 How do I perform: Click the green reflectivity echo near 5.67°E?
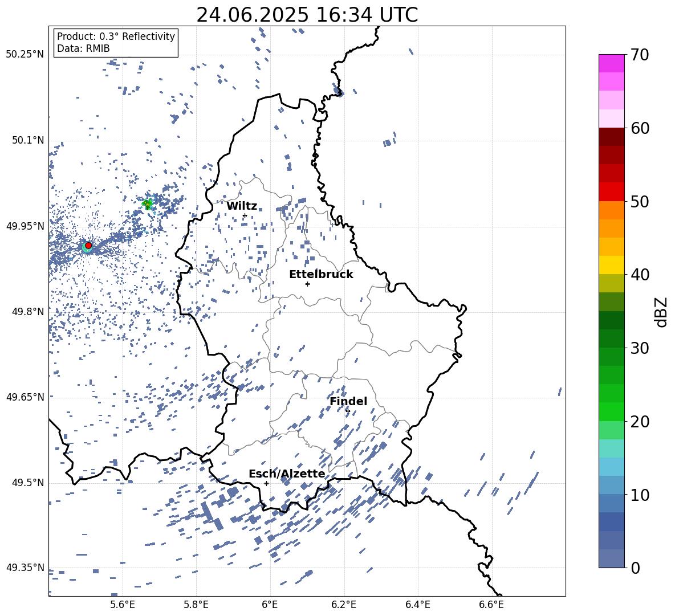click(148, 203)
